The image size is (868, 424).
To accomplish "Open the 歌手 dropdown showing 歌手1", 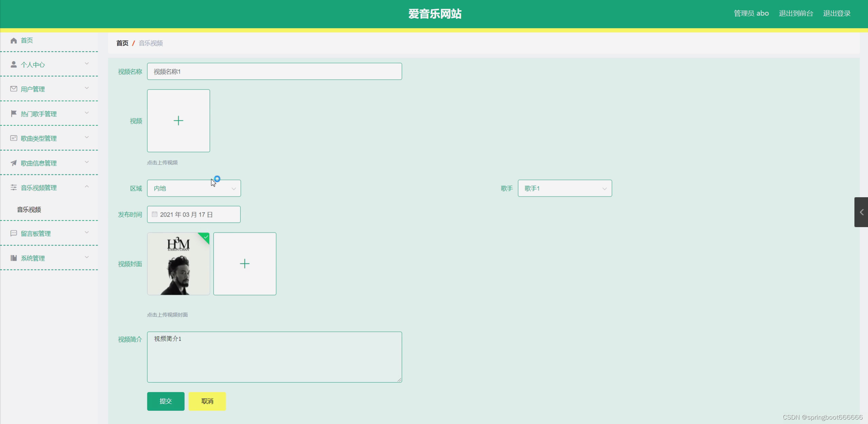I will coord(565,188).
